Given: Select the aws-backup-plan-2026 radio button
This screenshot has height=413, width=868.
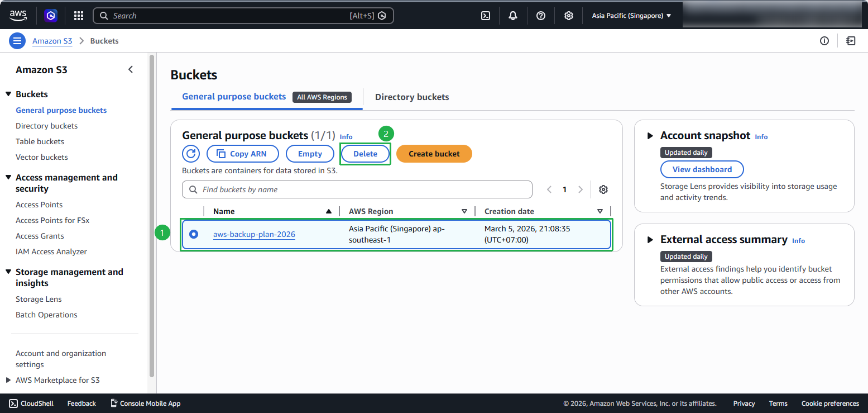Looking at the screenshot, I should pos(194,234).
